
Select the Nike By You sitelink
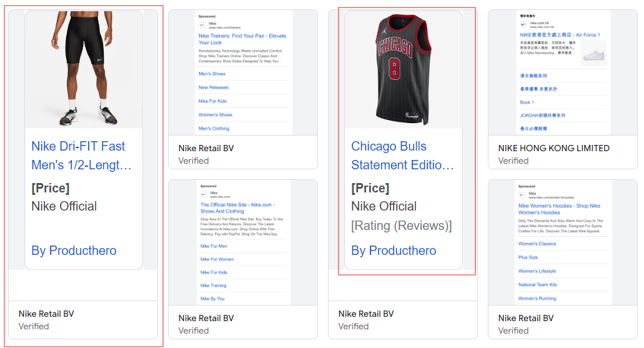212,299
